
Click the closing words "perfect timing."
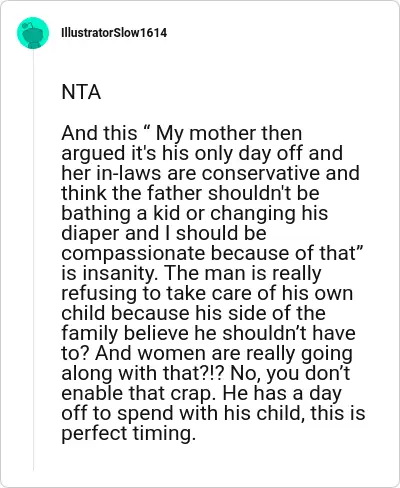tap(128, 433)
